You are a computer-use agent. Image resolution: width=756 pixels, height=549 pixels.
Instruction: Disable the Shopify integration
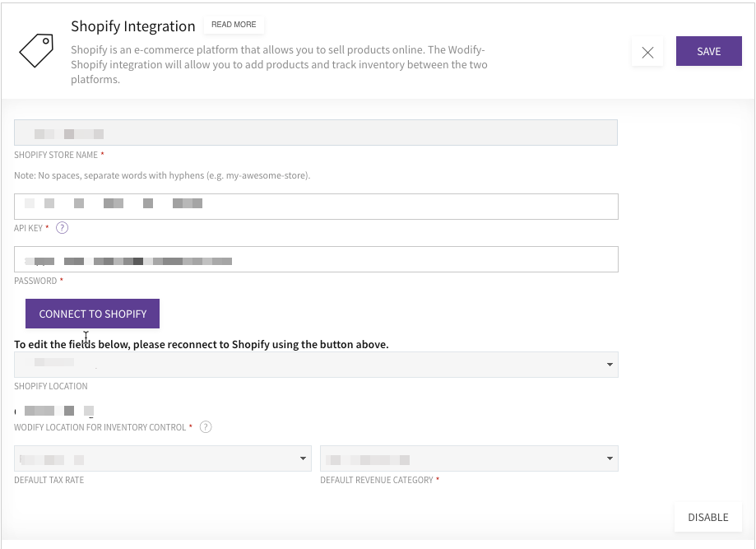(x=707, y=517)
